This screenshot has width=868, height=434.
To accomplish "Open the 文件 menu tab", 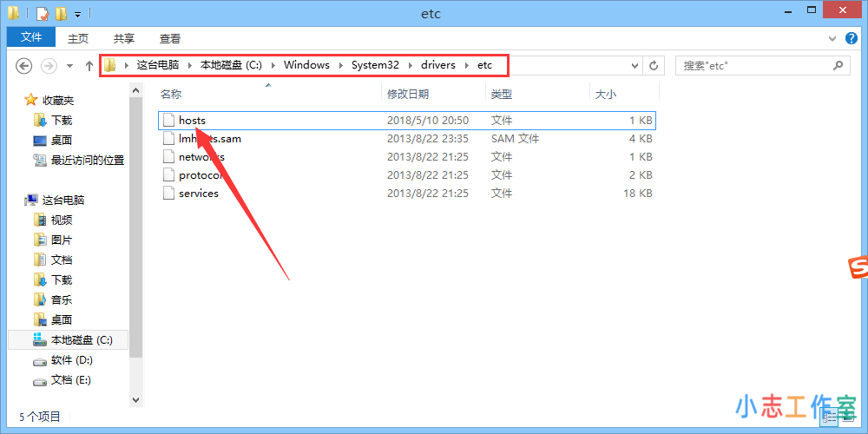I will click(x=31, y=37).
